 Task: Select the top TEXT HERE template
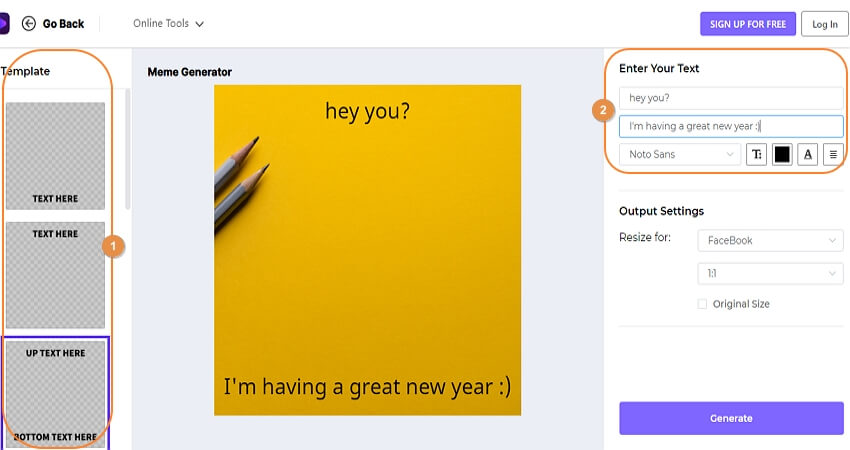pyautogui.click(x=55, y=275)
